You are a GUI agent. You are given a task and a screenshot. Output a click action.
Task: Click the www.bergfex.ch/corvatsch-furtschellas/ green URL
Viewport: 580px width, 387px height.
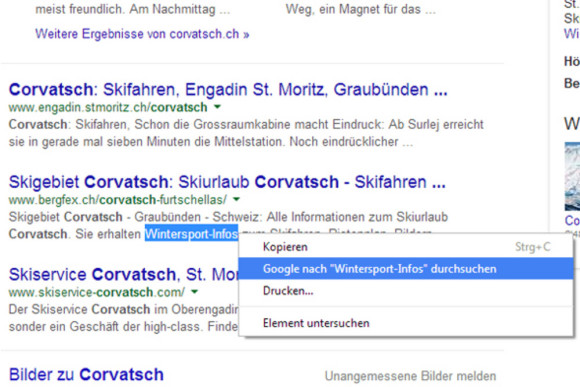[118, 200]
